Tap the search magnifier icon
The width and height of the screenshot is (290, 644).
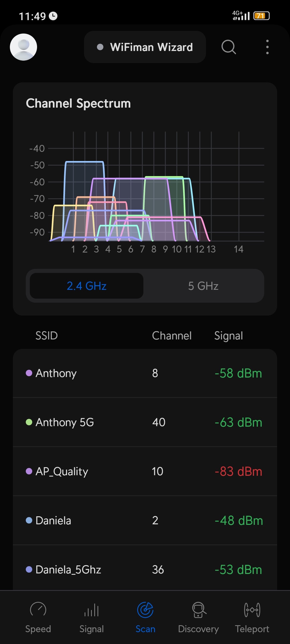(229, 47)
